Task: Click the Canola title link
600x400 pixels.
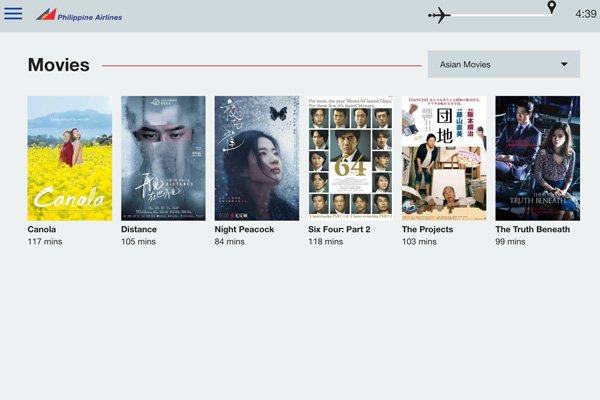Action: coord(42,229)
